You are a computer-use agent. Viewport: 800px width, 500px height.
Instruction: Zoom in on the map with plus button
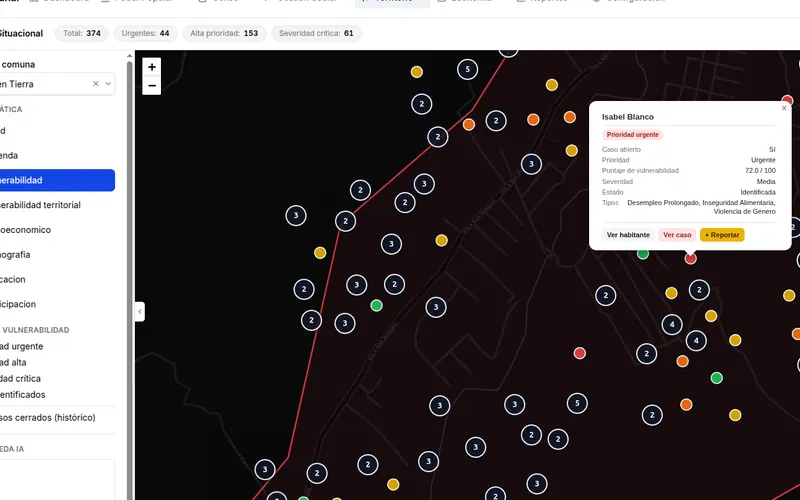tap(152, 67)
